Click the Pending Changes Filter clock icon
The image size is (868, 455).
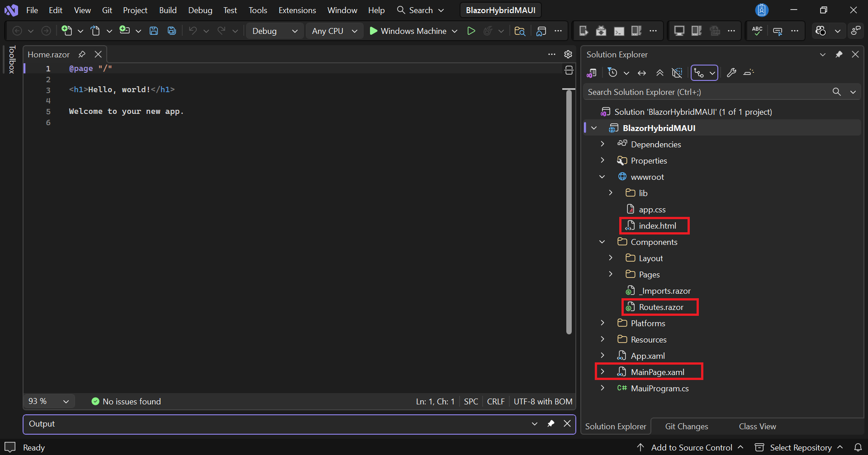point(613,73)
